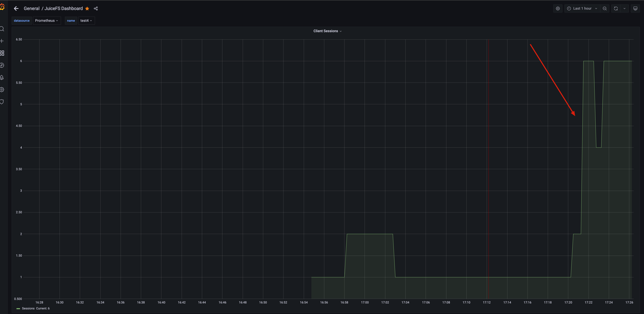
Task: Open the Alerting bell icon
Action: coord(2,78)
